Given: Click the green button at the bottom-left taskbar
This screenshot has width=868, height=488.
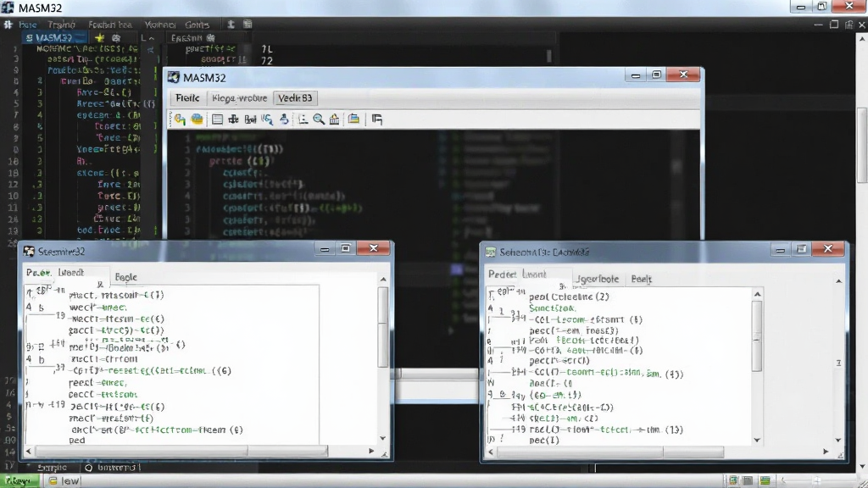Looking at the screenshot, I should pyautogui.click(x=19, y=481).
